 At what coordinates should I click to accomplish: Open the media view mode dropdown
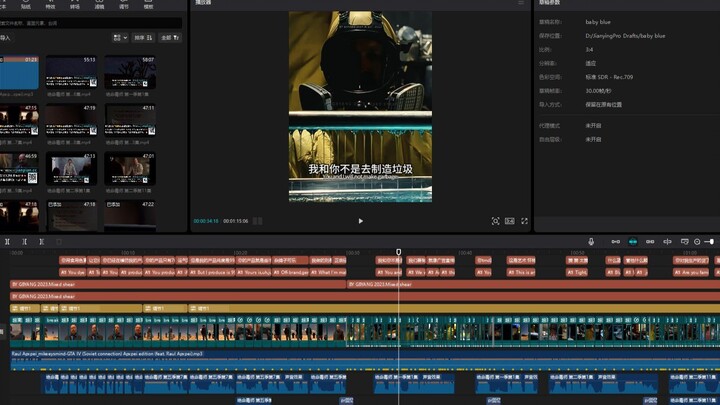[x=120, y=38]
